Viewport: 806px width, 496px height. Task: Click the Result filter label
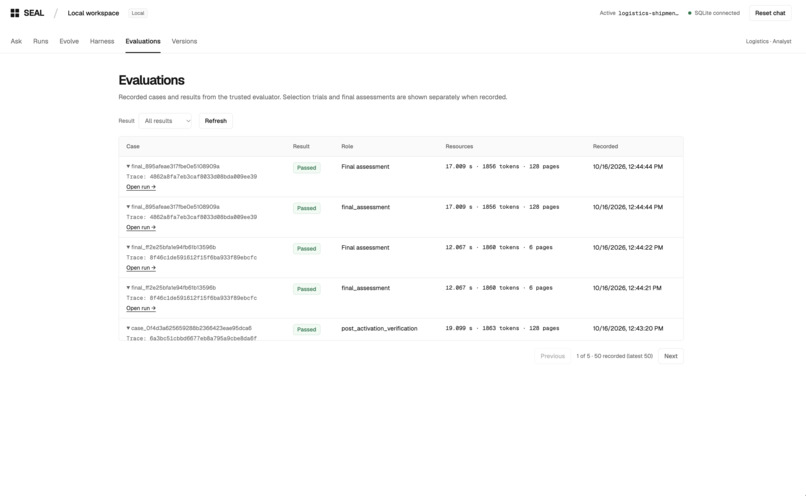pos(126,121)
